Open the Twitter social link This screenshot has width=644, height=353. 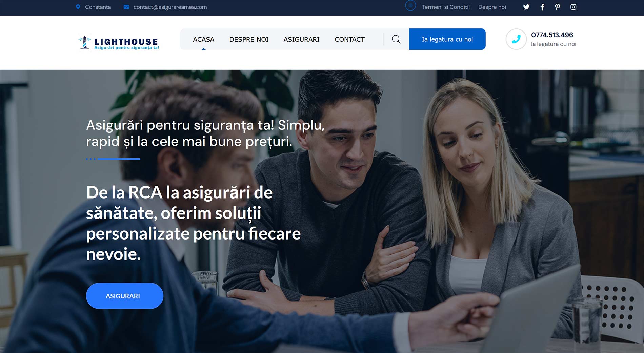coord(526,7)
